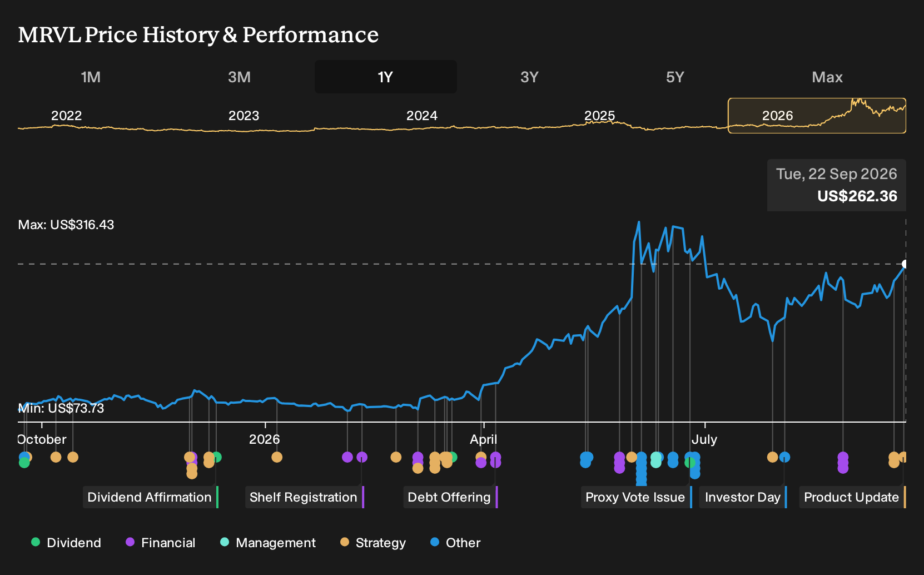
Task: Open the Investor Day event label
Action: 743,497
